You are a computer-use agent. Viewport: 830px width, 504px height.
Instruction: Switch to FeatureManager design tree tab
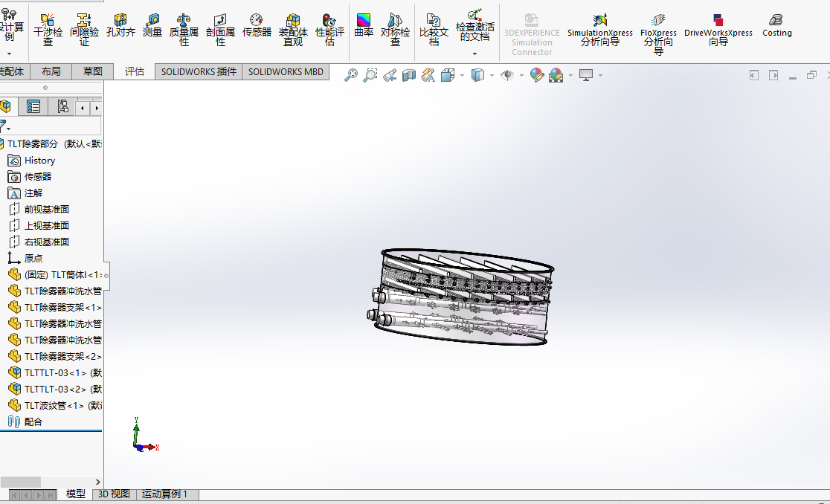pyautogui.click(x=6, y=107)
